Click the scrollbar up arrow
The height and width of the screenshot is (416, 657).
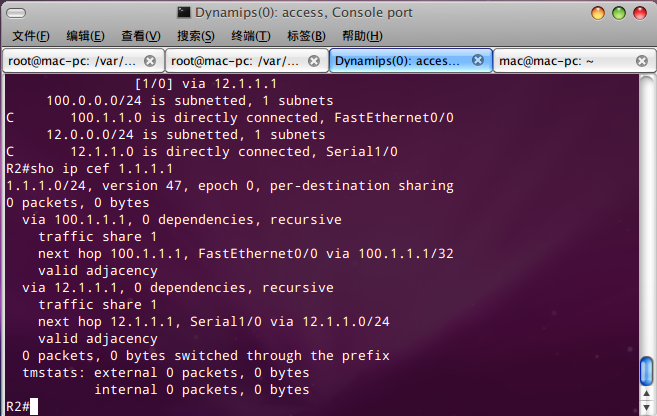click(x=647, y=394)
